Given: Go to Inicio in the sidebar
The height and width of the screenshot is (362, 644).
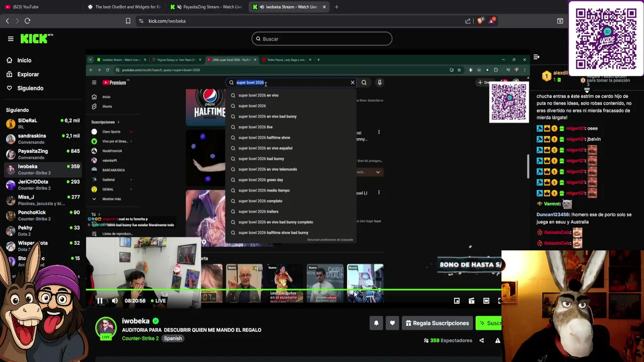Looking at the screenshot, I should tap(24, 60).
